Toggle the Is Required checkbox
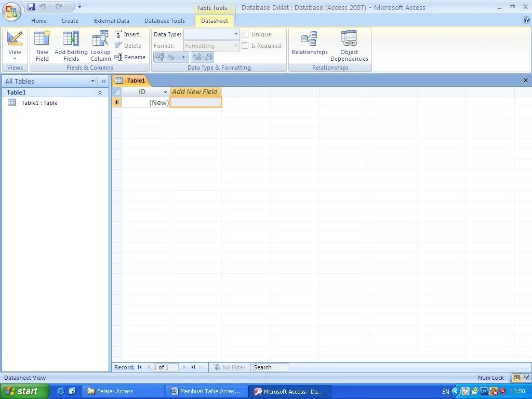The width and height of the screenshot is (532, 399). [x=245, y=46]
